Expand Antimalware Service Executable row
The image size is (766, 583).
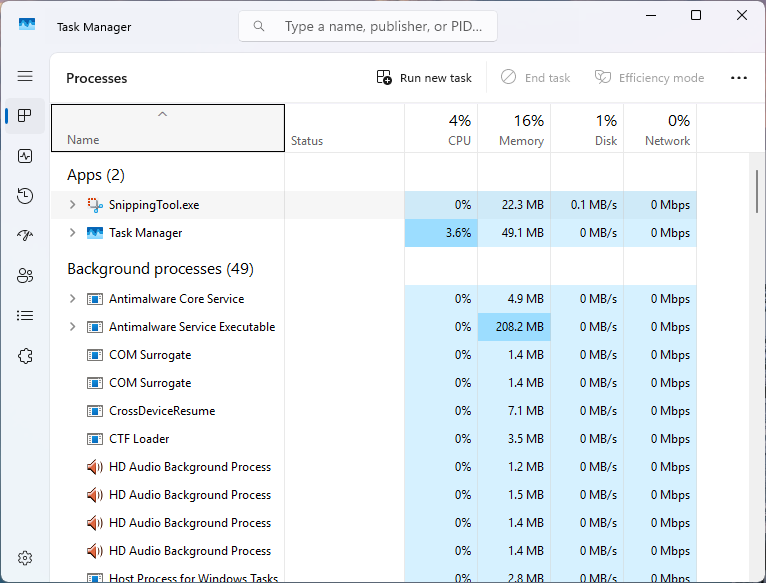72,327
